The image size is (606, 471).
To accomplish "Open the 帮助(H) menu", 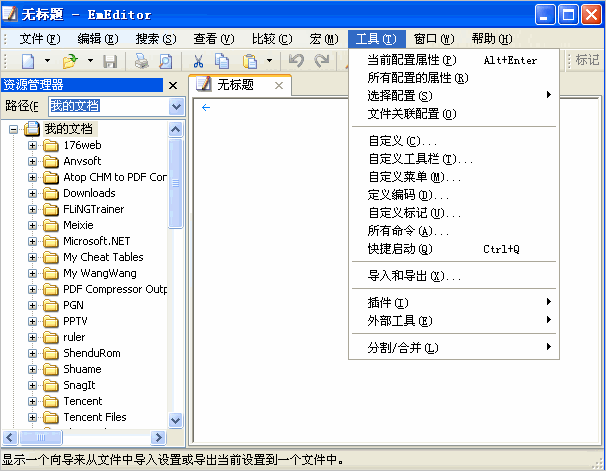I will (492, 39).
